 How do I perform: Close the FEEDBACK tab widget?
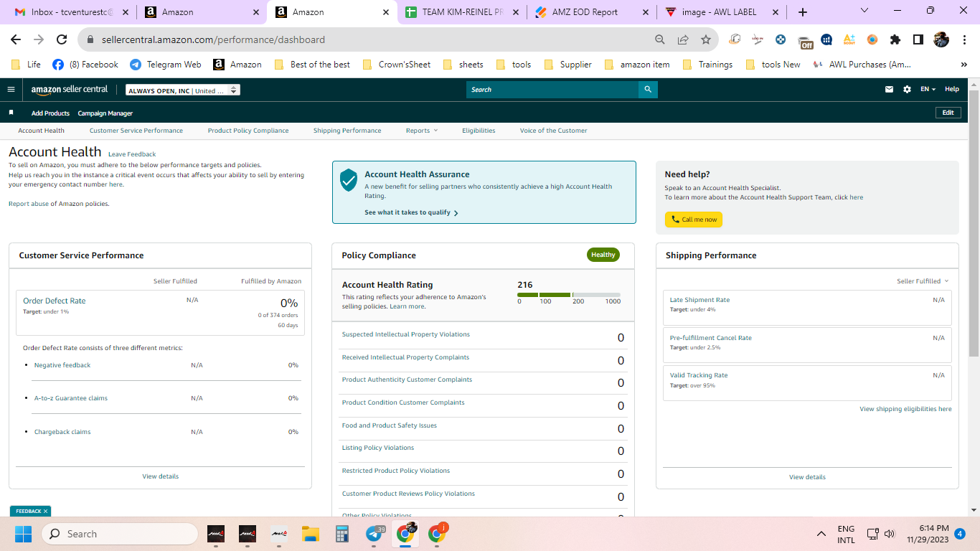click(45, 512)
